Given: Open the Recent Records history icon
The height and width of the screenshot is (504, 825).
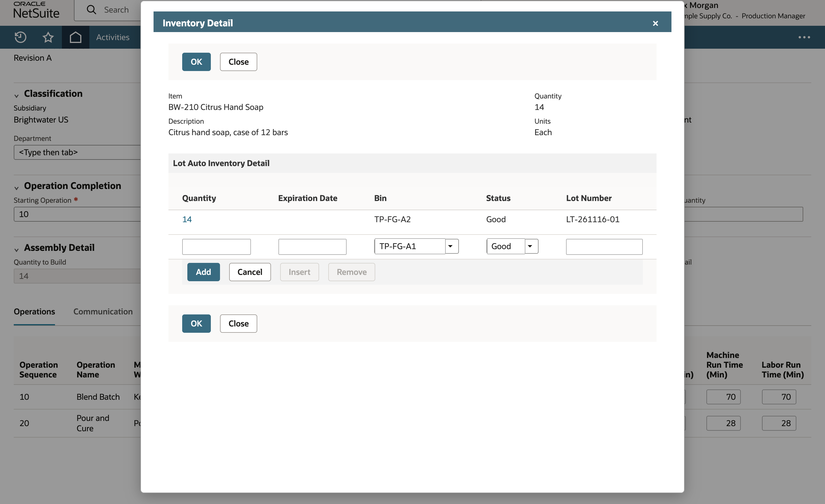Looking at the screenshot, I should coord(20,37).
